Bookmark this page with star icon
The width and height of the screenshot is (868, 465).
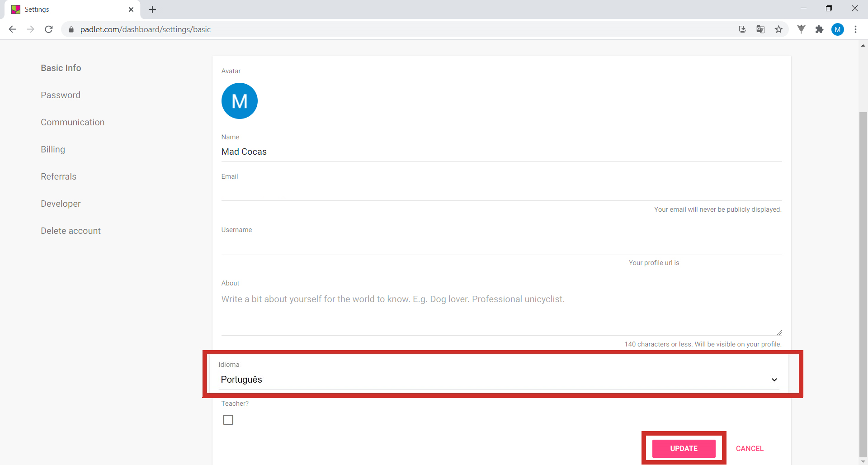click(778, 29)
